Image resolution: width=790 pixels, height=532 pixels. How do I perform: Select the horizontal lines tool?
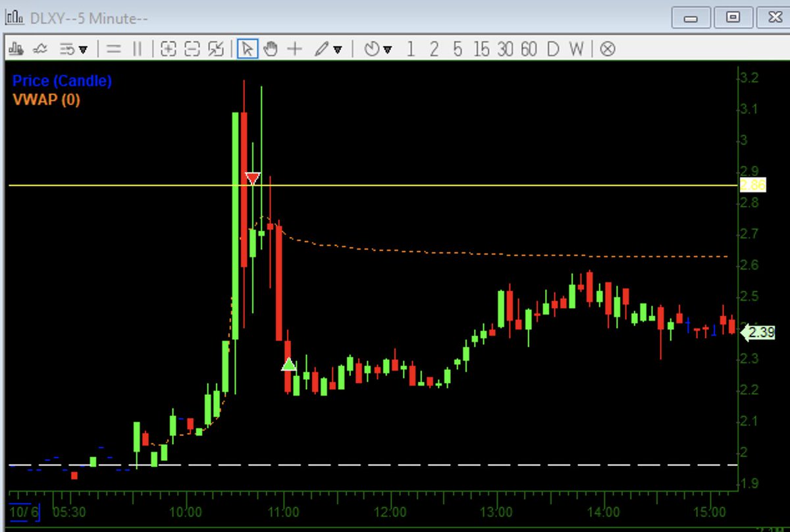pyautogui.click(x=114, y=49)
